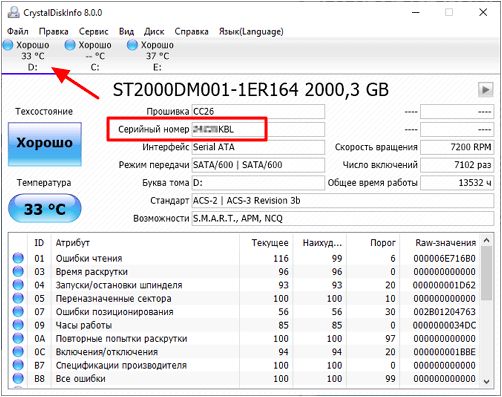Open the Диск menu
This screenshot has width=502, height=397.
[x=154, y=32]
